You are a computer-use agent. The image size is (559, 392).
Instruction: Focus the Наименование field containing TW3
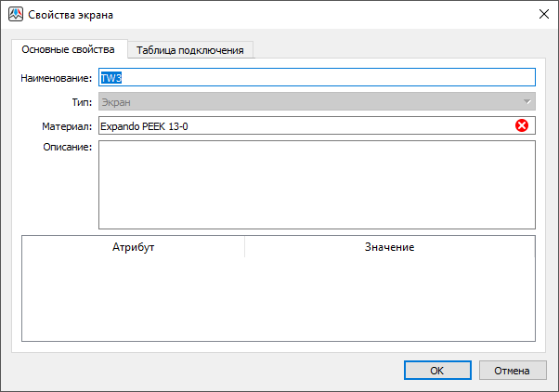coord(316,78)
